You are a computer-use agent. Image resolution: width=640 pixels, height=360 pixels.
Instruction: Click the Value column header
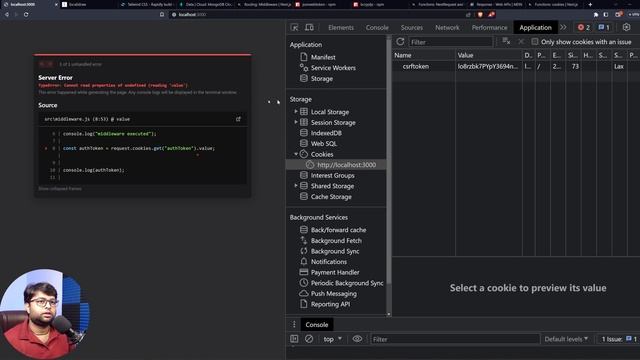coord(489,55)
